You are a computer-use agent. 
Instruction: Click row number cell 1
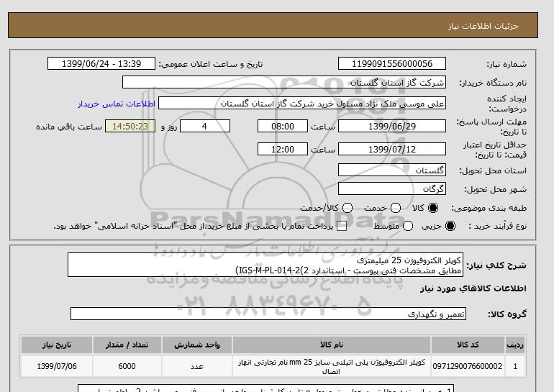click(515, 366)
